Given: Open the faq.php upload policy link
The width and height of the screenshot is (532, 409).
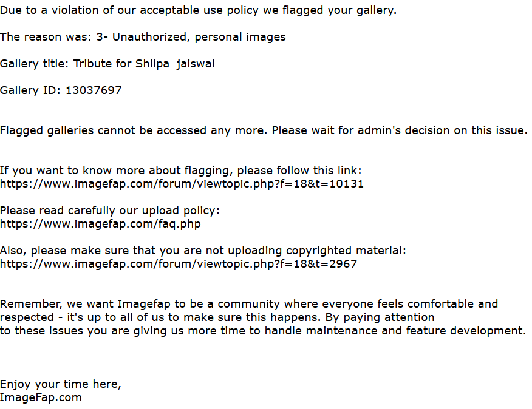Looking at the screenshot, I should 100,224.
